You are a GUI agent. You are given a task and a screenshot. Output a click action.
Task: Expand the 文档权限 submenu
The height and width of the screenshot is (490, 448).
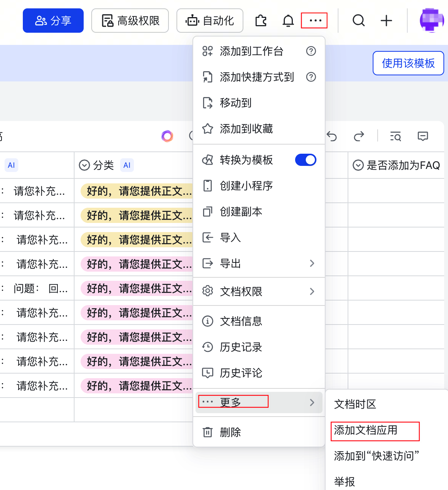point(259,291)
